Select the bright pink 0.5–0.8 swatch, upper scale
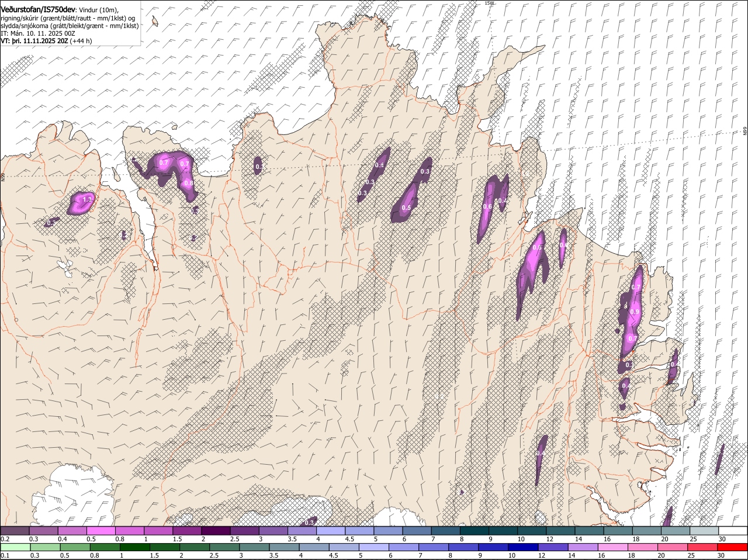This screenshot has height=560, width=748. click(x=101, y=530)
